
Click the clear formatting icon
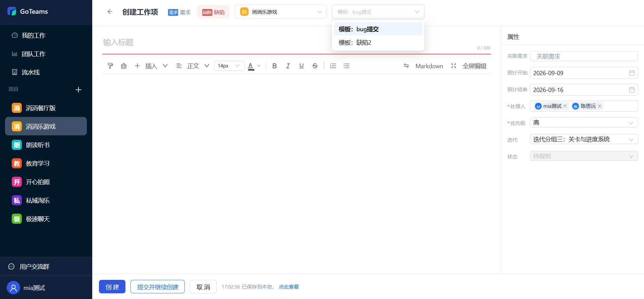click(x=124, y=66)
